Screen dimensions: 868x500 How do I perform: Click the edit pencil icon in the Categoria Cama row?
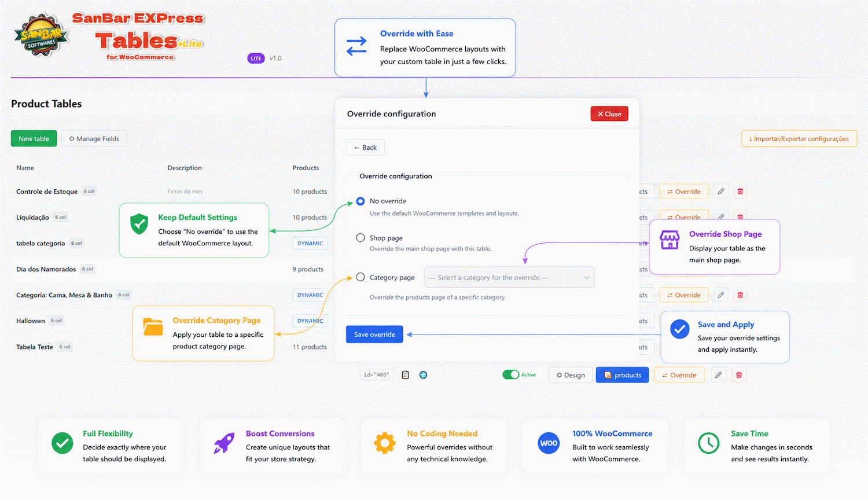coord(721,295)
